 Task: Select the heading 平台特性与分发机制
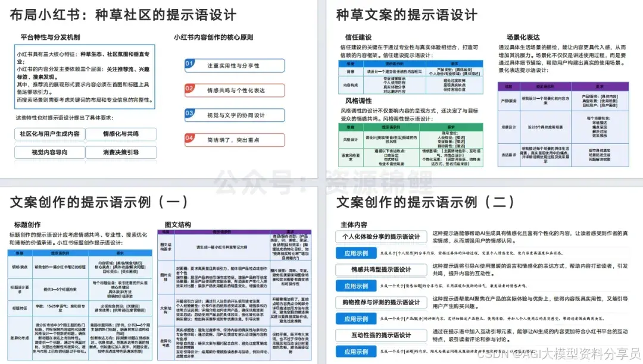pyautogui.click(x=50, y=37)
